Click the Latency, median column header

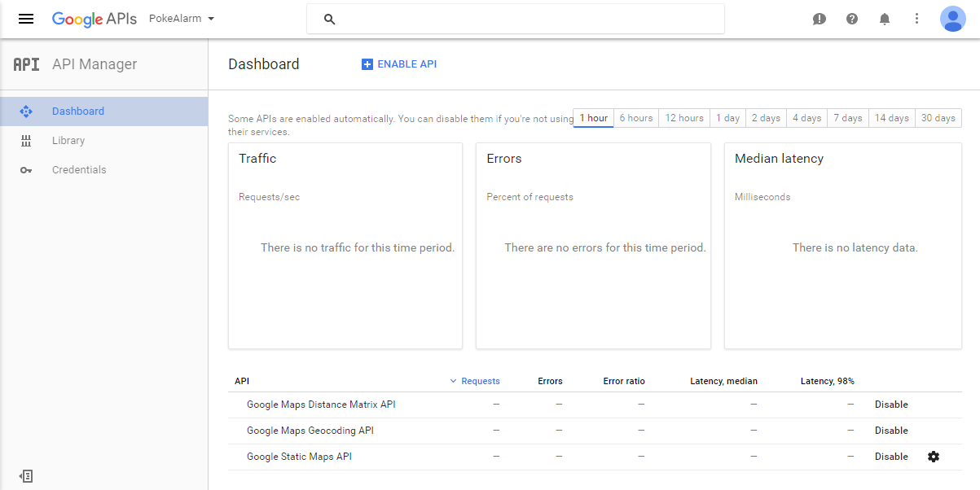723,381
